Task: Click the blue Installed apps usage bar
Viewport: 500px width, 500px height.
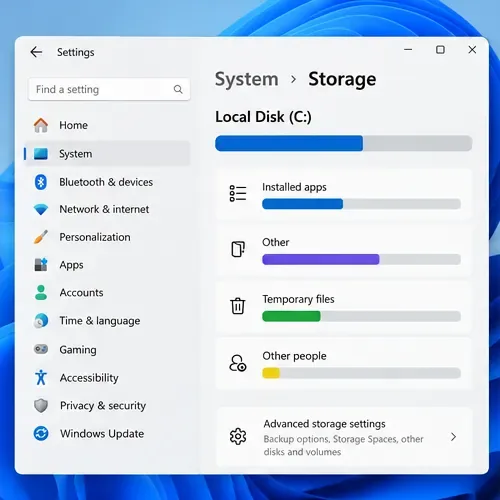Action: pyautogui.click(x=302, y=204)
